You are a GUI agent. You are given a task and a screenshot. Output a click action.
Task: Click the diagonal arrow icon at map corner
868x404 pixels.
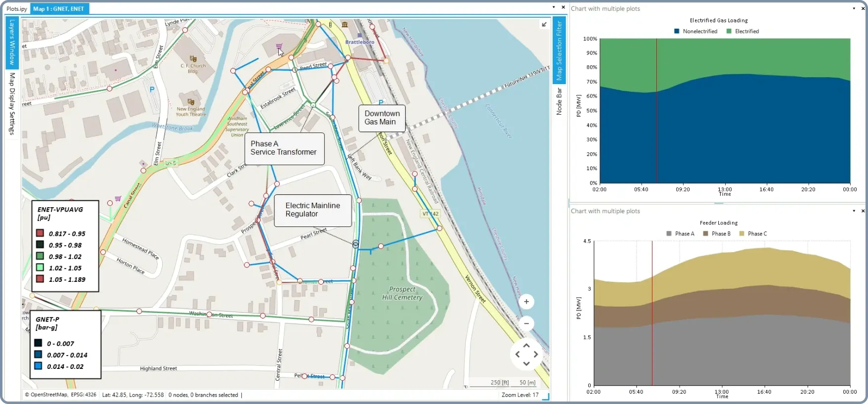[x=544, y=24]
